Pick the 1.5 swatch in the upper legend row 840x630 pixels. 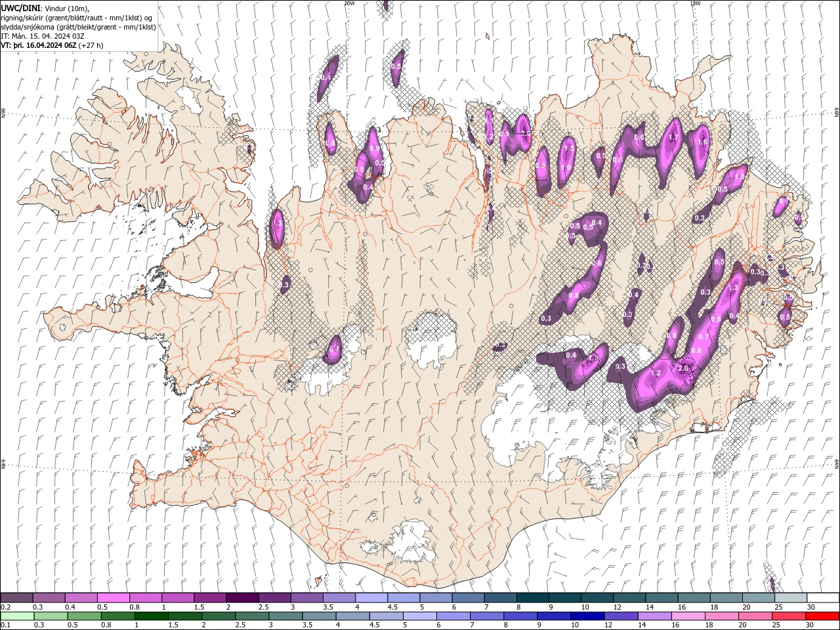[209, 598]
